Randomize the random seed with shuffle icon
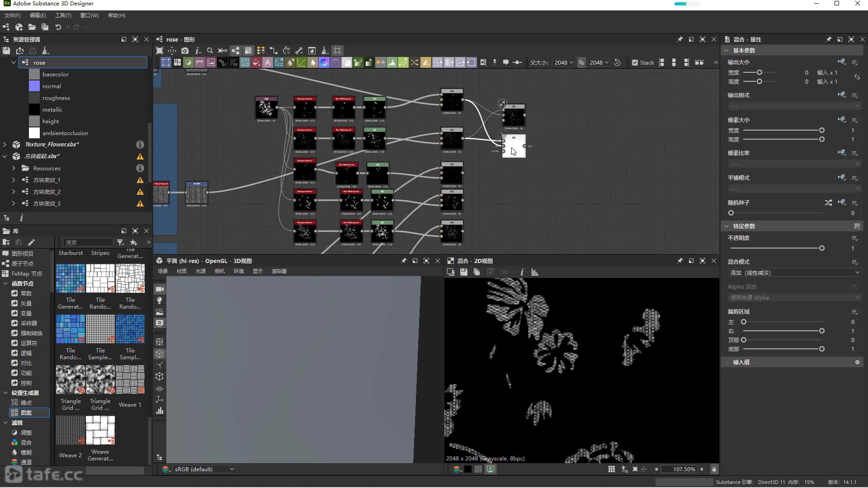The width and height of the screenshot is (868, 488). 828,202
